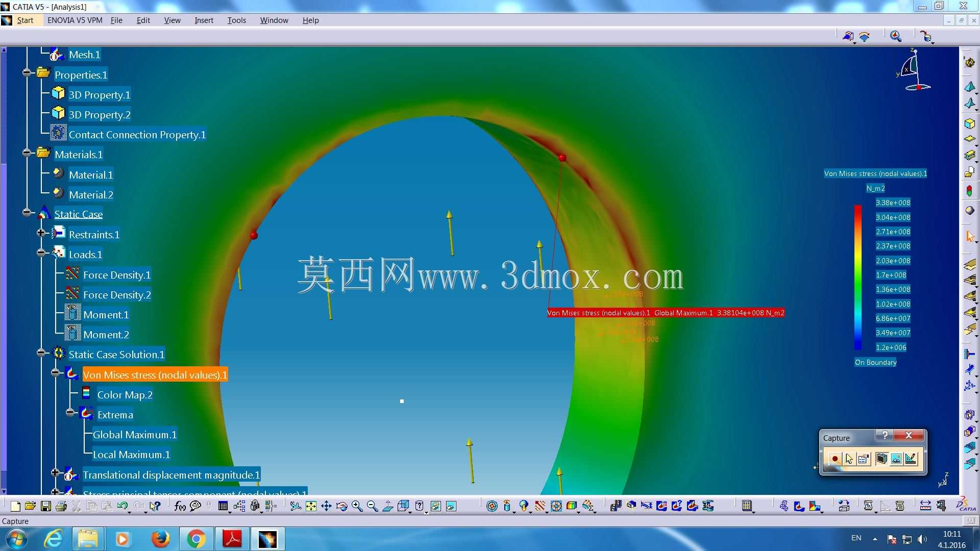Click the volume speaker tray icon
980x551 pixels.
(x=922, y=539)
